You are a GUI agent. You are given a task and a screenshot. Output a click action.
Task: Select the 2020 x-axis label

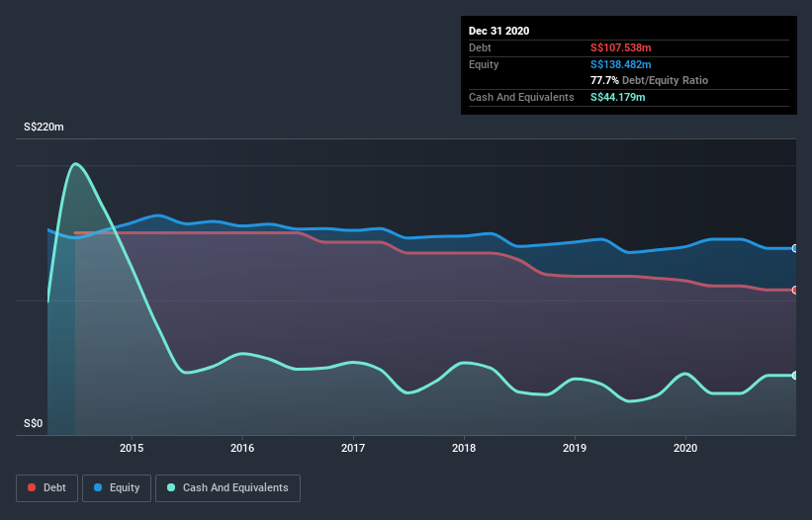click(685, 448)
